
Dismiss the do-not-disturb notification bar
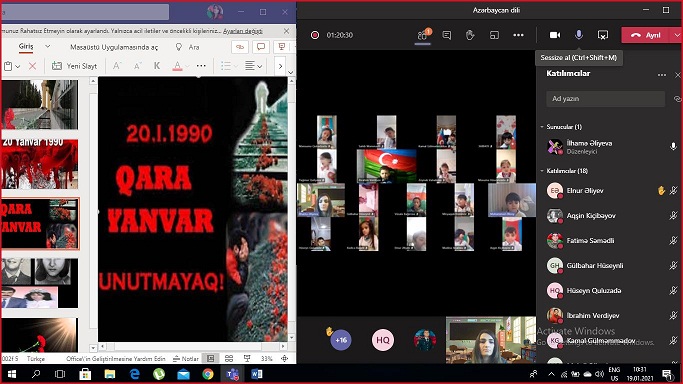[286, 31]
